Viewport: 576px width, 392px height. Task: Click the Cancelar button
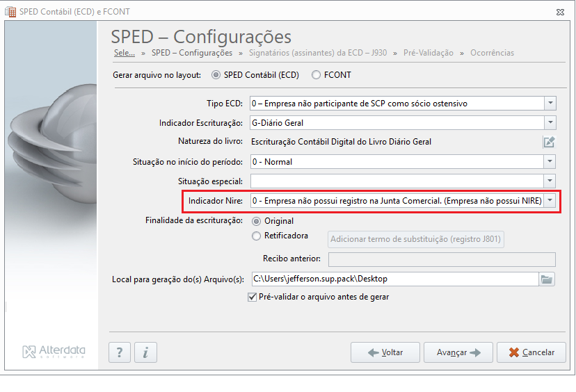click(531, 352)
